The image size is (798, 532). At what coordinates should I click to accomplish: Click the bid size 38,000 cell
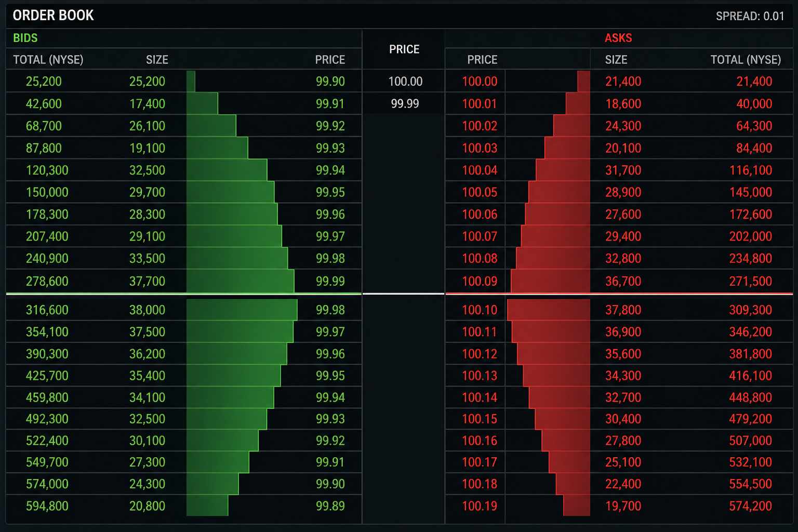(x=147, y=310)
